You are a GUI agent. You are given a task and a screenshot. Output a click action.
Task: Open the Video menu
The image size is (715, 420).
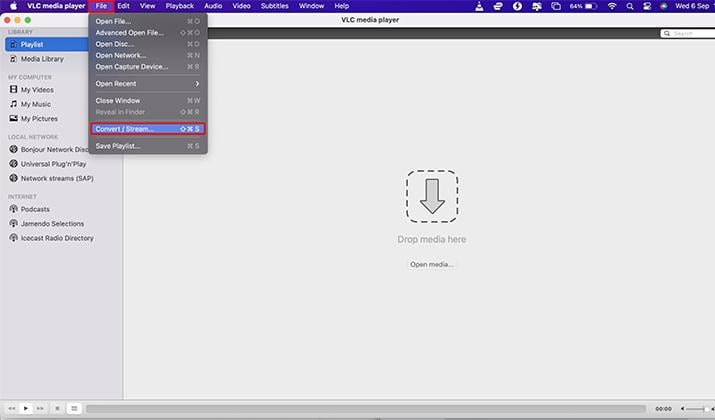(x=241, y=6)
